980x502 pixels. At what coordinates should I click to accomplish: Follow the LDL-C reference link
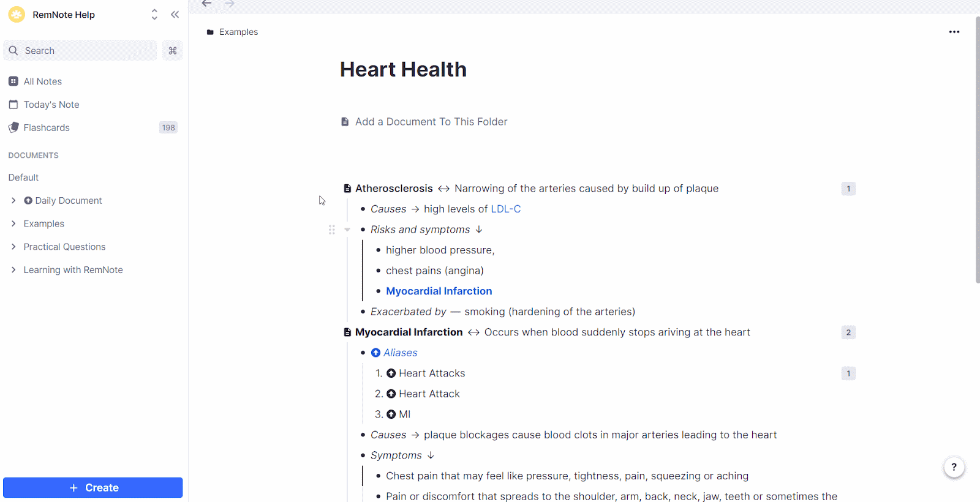coord(505,209)
